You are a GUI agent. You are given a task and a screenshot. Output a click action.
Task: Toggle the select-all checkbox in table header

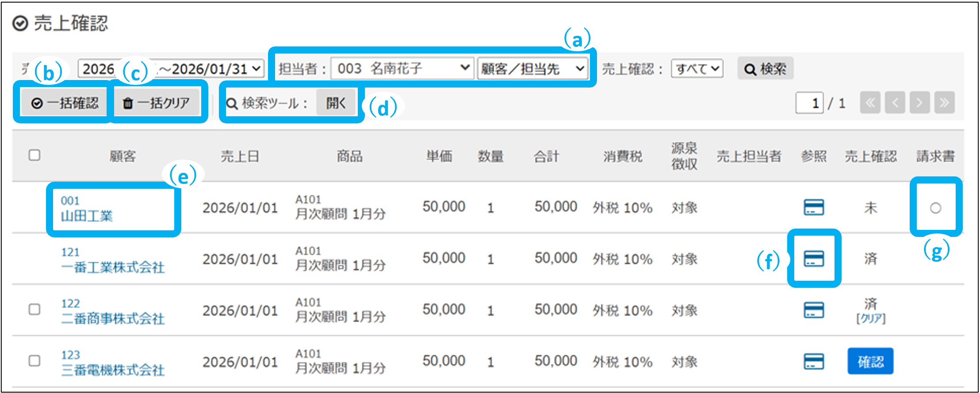(x=34, y=155)
